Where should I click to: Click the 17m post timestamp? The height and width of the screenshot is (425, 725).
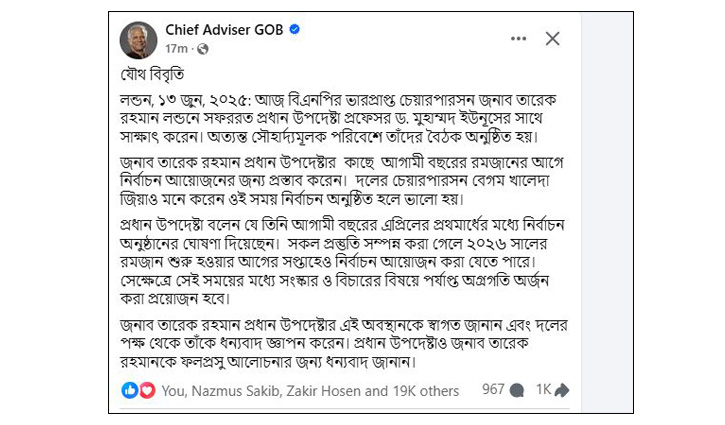click(177, 48)
